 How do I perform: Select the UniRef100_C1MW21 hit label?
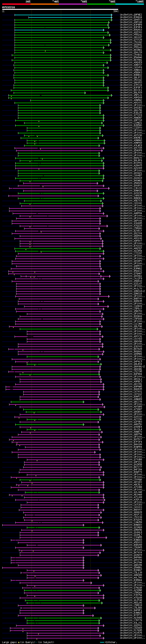(x=131, y=123)
